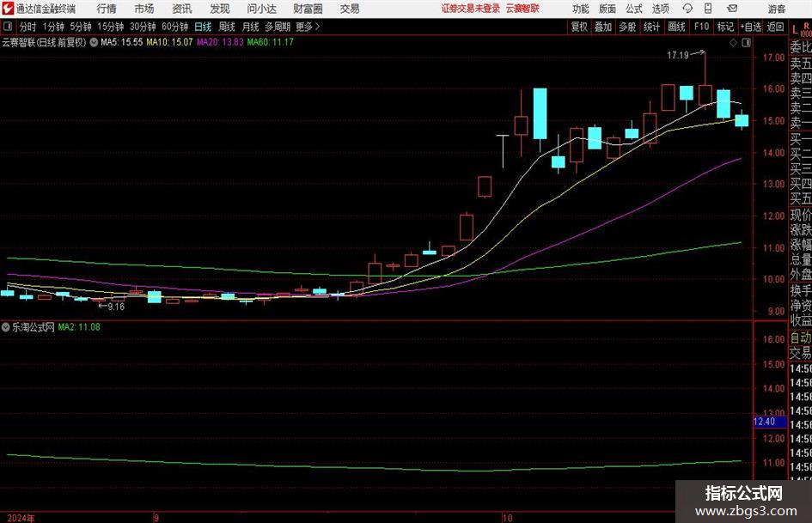Image resolution: width=812 pixels, height=523 pixels.
Task: Switch to 分时 chart period
Action: [28, 27]
